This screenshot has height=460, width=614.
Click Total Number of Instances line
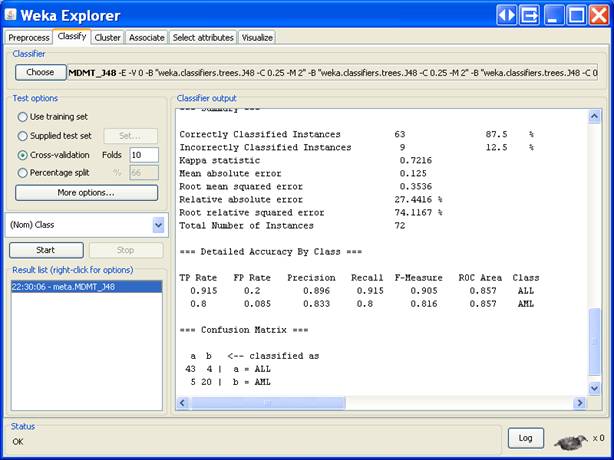[x=292, y=226]
